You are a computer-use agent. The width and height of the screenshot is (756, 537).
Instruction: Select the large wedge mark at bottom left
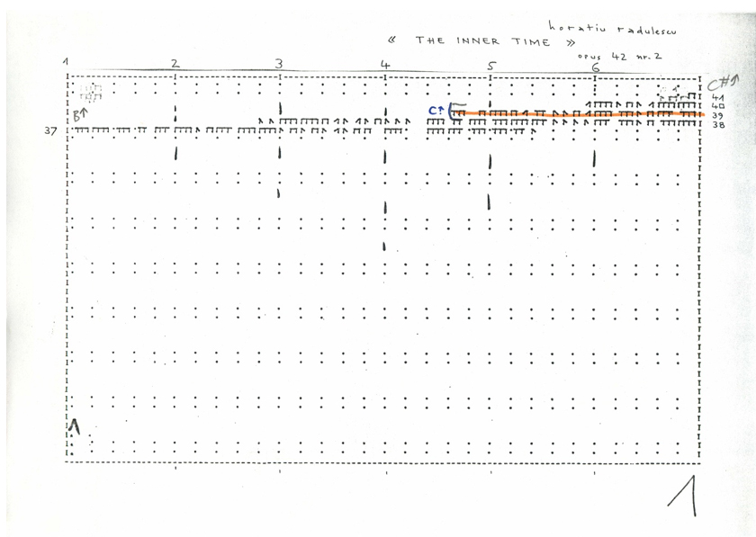coord(76,426)
